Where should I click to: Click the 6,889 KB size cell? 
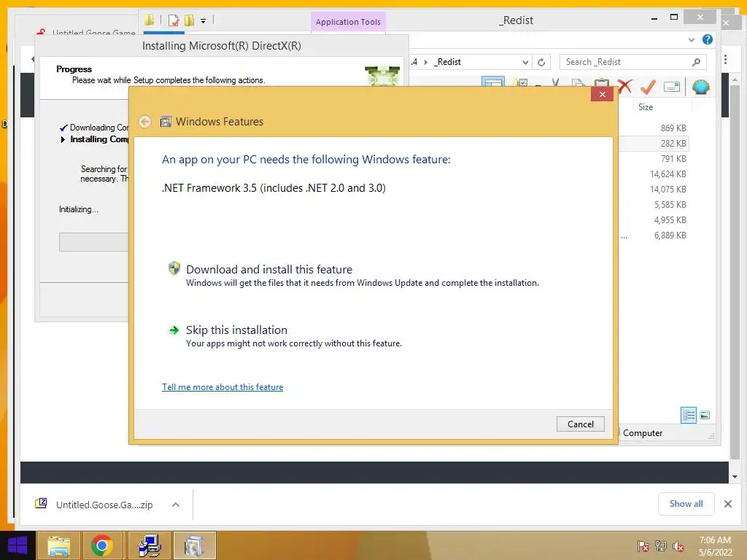pos(670,236)
